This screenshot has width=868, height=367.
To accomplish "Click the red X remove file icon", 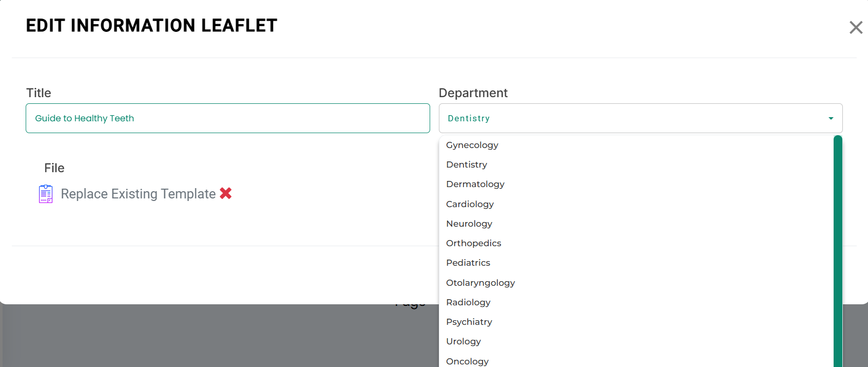I will point(226,193).
